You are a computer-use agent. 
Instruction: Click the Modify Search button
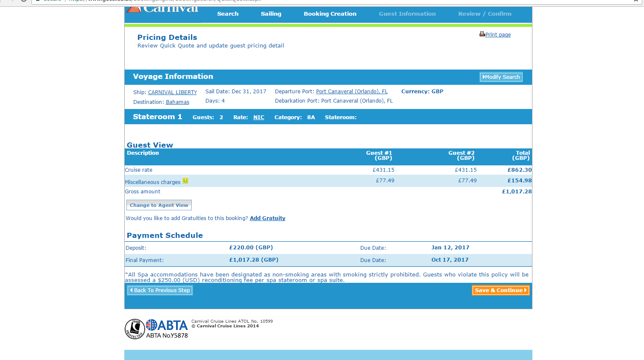501,77
